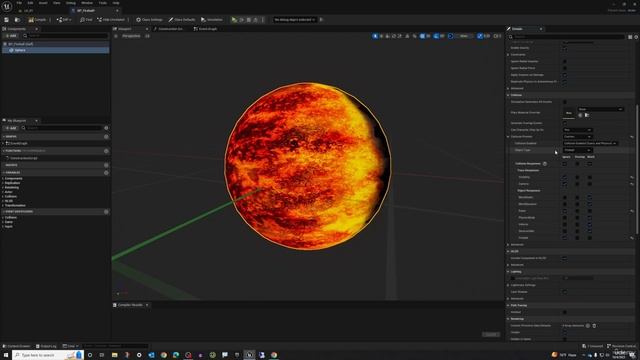
Task: Click Browse to asset toolbar icon
Action: click(17, 20)
